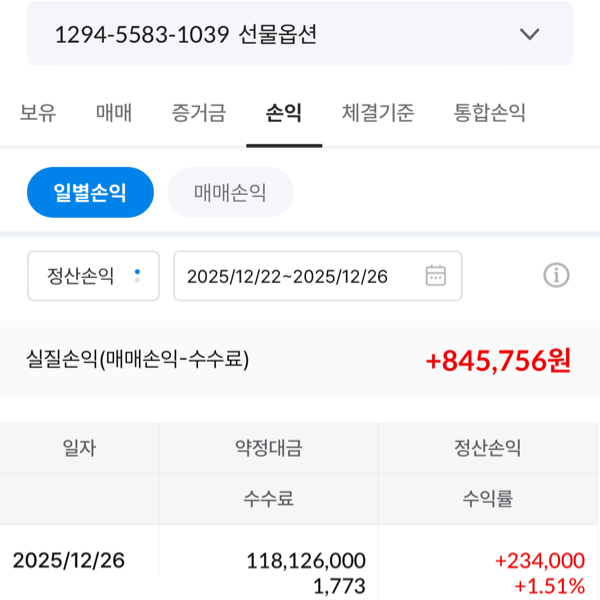Open the 증거금 tab
This screenshot has width=600, height=600.
pyautogui.click(x=199, y=113)
